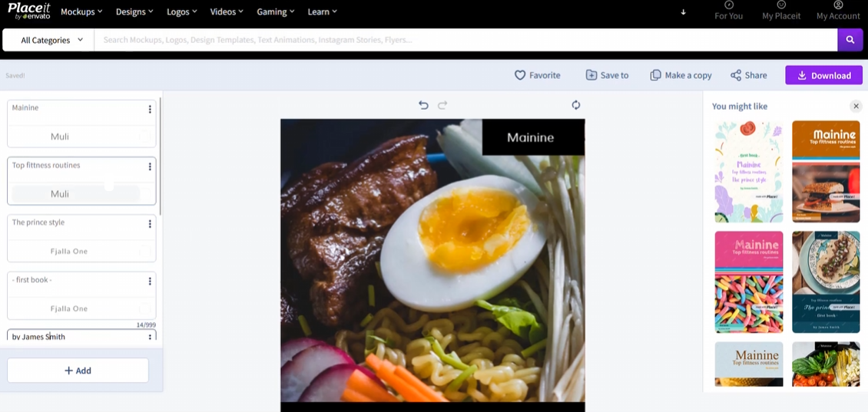Click the redo arrow above the canvas
Image resolution: width=868 pixels, height=412 pixels.
[x=442, y=105]
